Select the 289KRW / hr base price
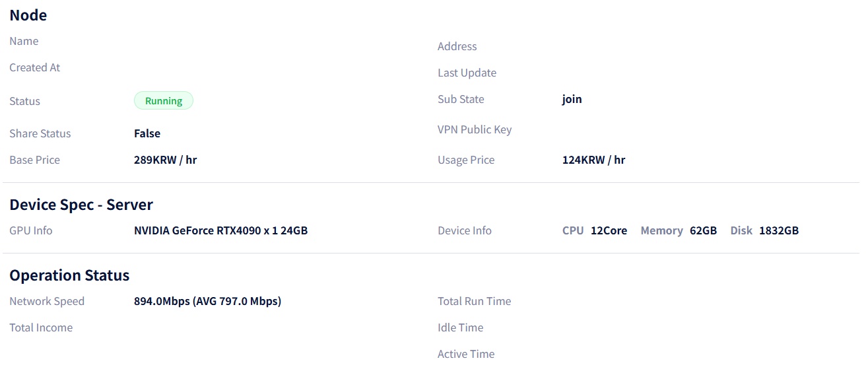This screenshot has width=868, height=375. (165, 160)
